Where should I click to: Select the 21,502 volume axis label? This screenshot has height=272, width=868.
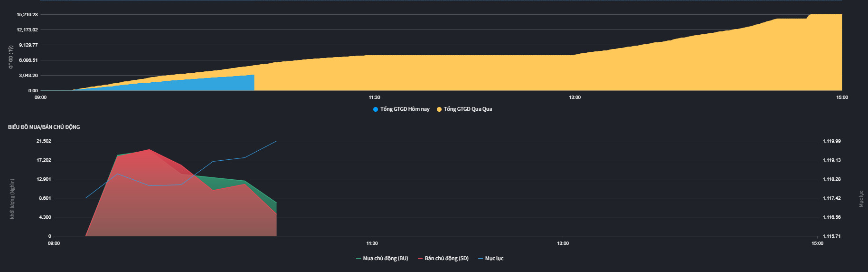point(44,141)
